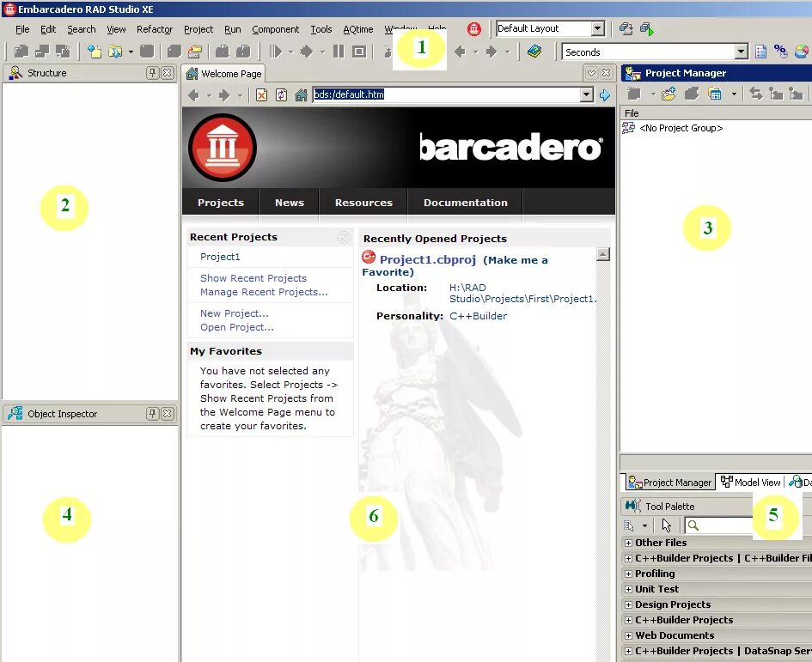Click the Program Reset stop button
The image size is (812, 662).
pyautogui.click(x=359, y=52)
